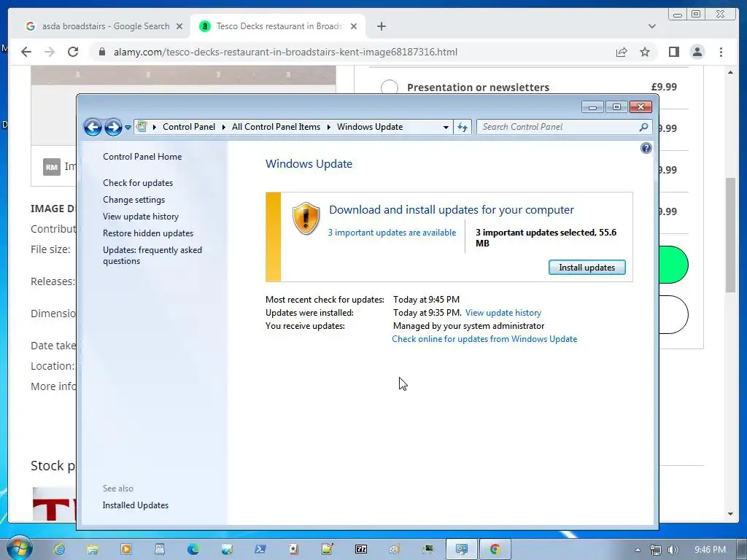The width and height of the screenshot is (747, 560).
Task: Close the Tesco Decks restaurant tab
Action: [x=354, y=26]
